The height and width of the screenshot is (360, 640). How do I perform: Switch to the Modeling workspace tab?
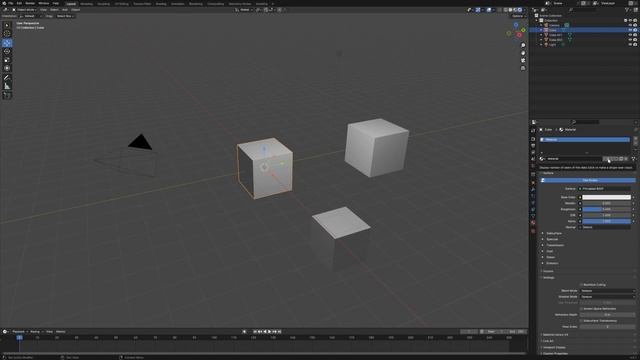87,4
